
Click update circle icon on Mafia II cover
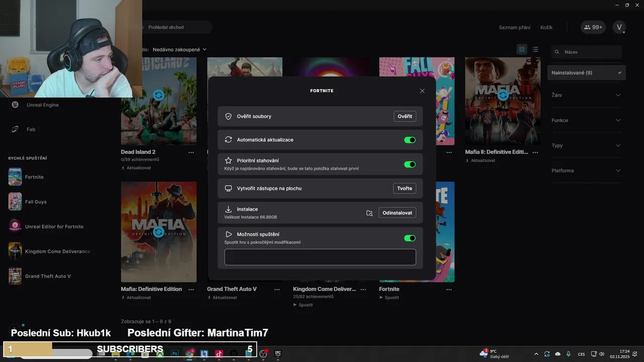[x=503, y=95]
